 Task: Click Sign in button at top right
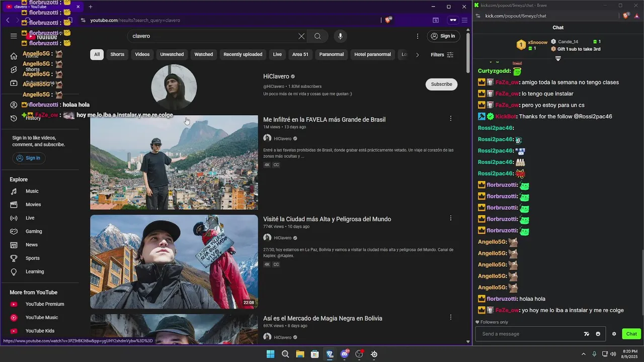coord(443,36)
